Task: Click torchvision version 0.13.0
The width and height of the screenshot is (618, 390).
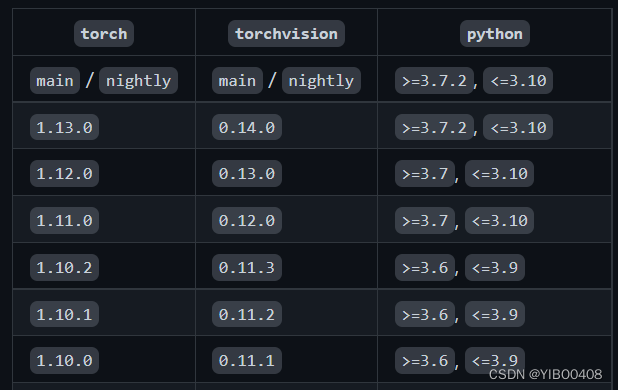Action: [247, 173]
